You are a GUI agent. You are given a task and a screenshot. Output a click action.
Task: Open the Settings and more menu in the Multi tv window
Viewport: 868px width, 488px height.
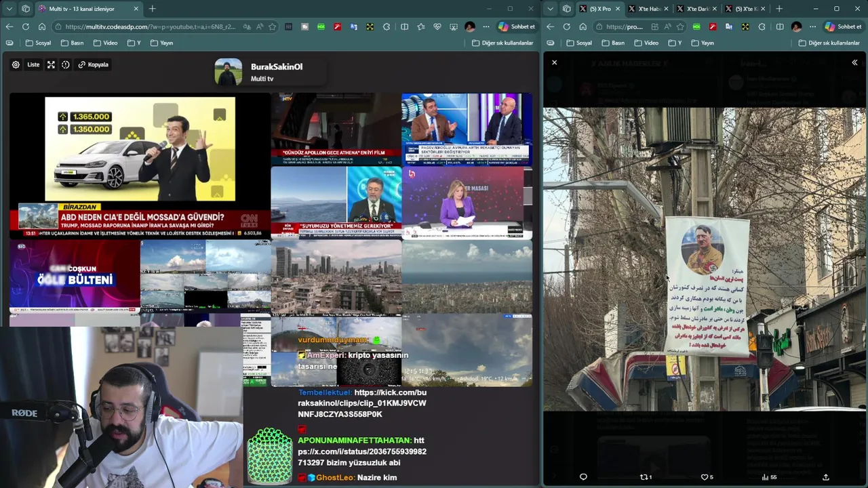[x=486, y=26]
